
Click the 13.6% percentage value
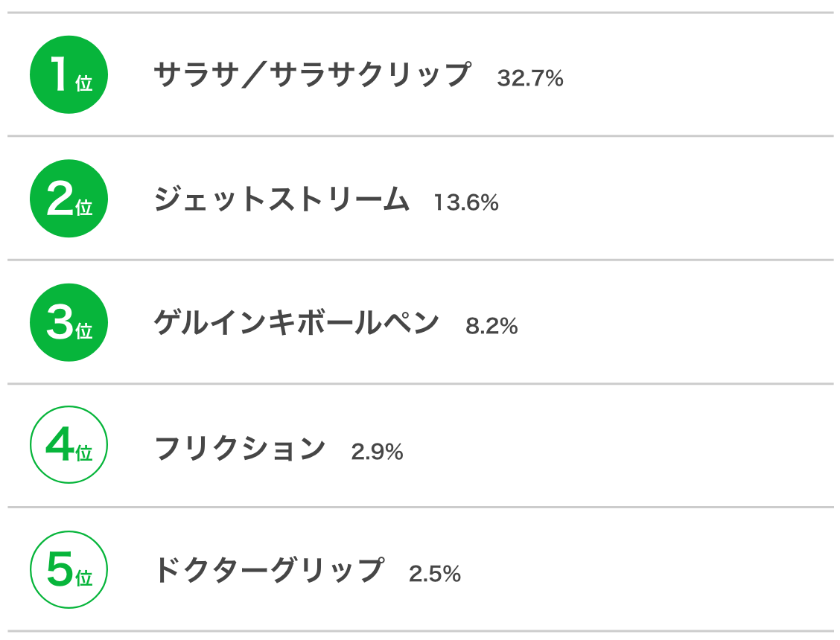click(466, 202)
